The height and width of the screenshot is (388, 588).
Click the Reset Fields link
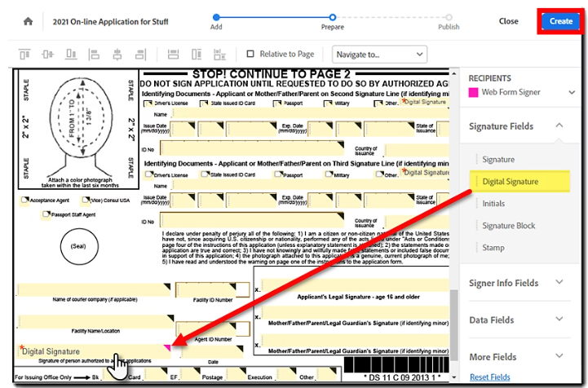click(491, 377)
